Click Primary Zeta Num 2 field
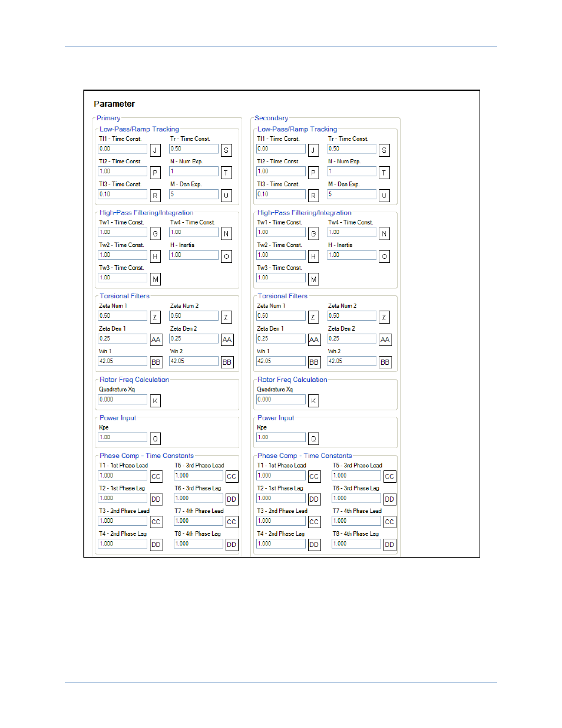This screenshot has height=728, width=562. tap(194, 316)
